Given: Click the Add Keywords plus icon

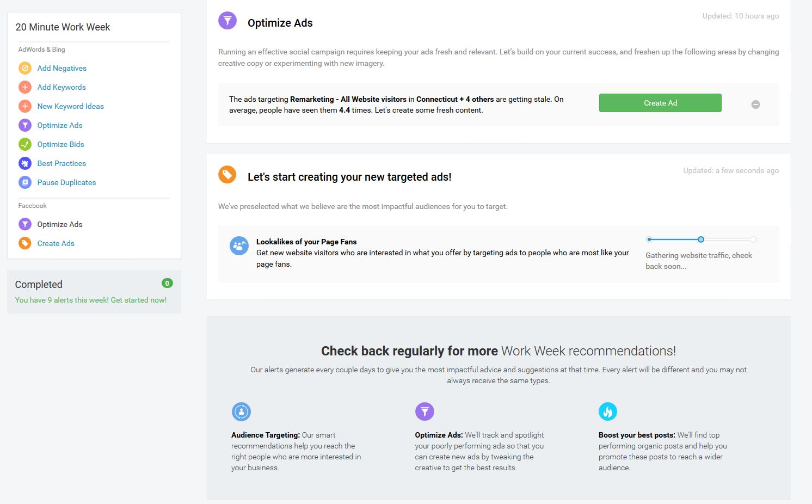Looking at the screenshot, I should tap(25, 87).
